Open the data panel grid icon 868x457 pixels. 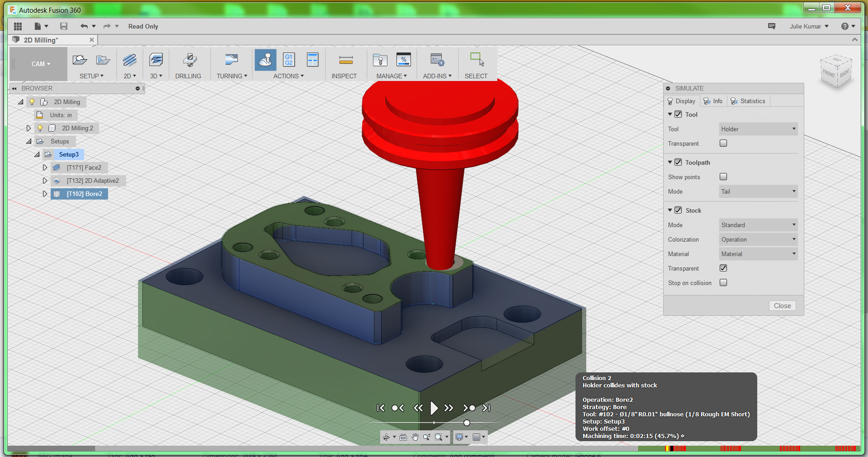(18, 26)
